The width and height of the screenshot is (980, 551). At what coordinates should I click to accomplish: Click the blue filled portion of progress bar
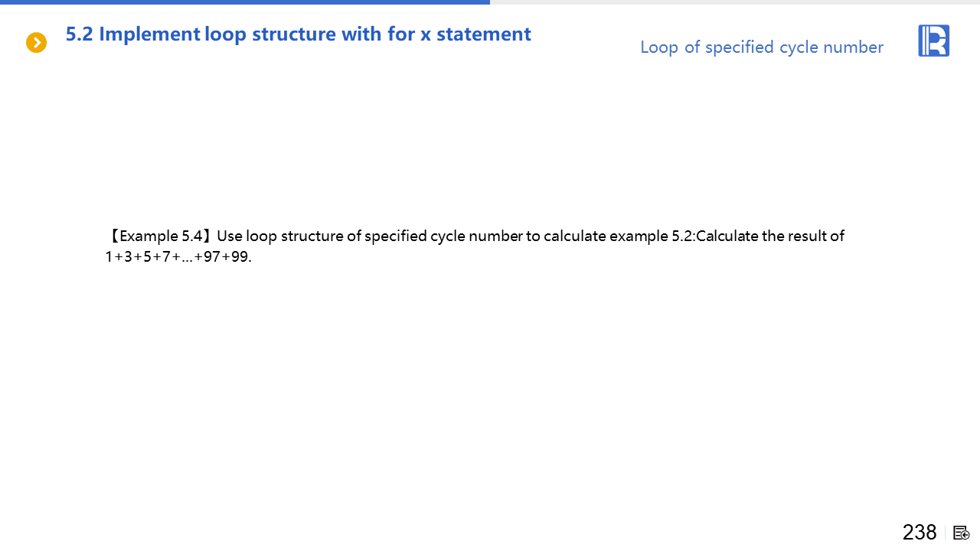coord(245,2)
